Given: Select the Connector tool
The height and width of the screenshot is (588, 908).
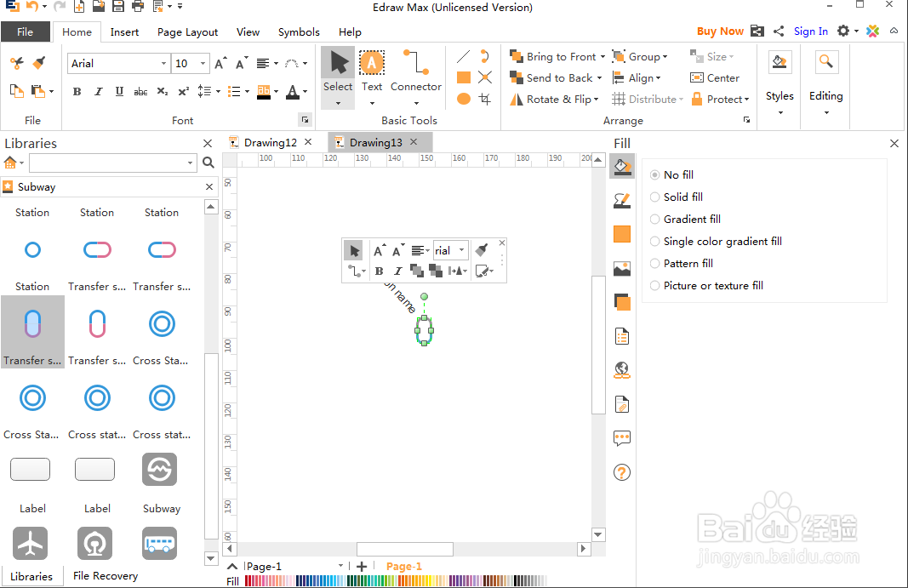Looking at the screenshot, I should click(416, 71).
